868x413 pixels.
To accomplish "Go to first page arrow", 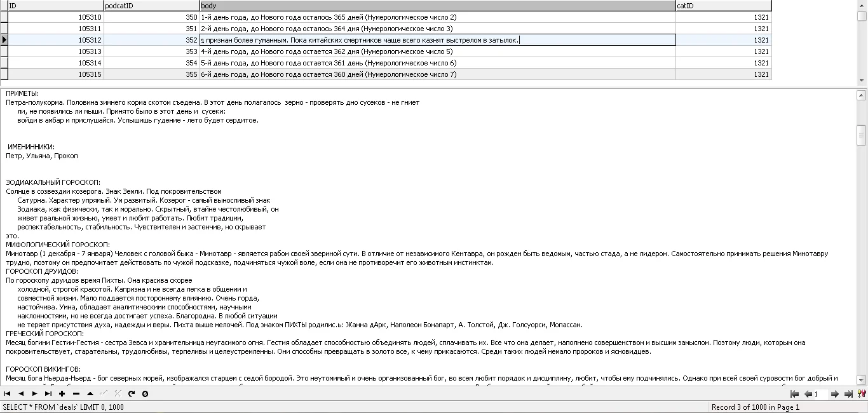I will click(x=794, y=394).
